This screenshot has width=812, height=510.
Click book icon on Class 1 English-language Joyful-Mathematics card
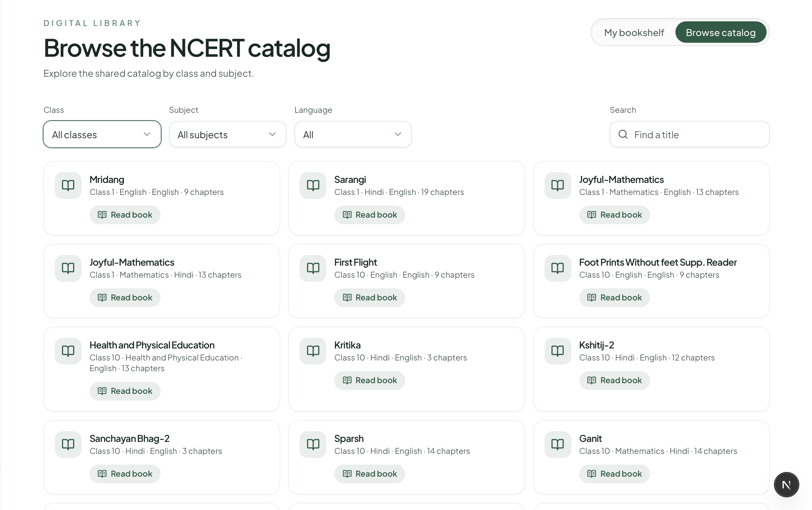click(x=557, y=185)
